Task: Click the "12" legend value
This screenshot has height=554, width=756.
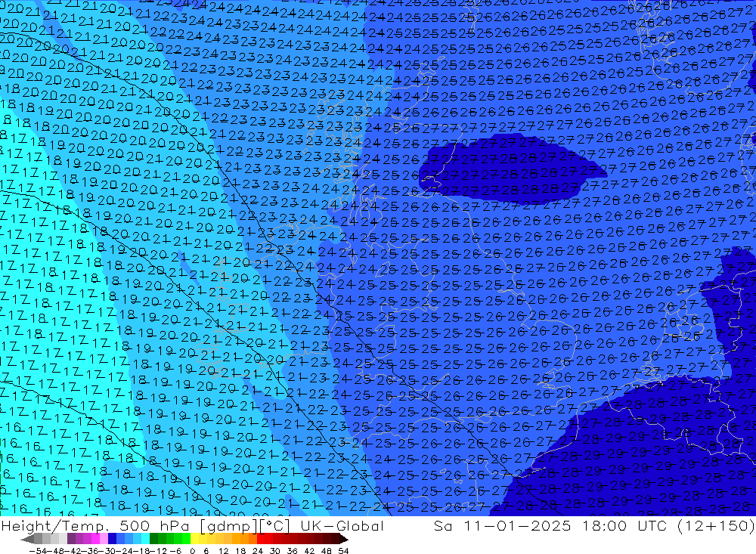Action: [223, 551]
